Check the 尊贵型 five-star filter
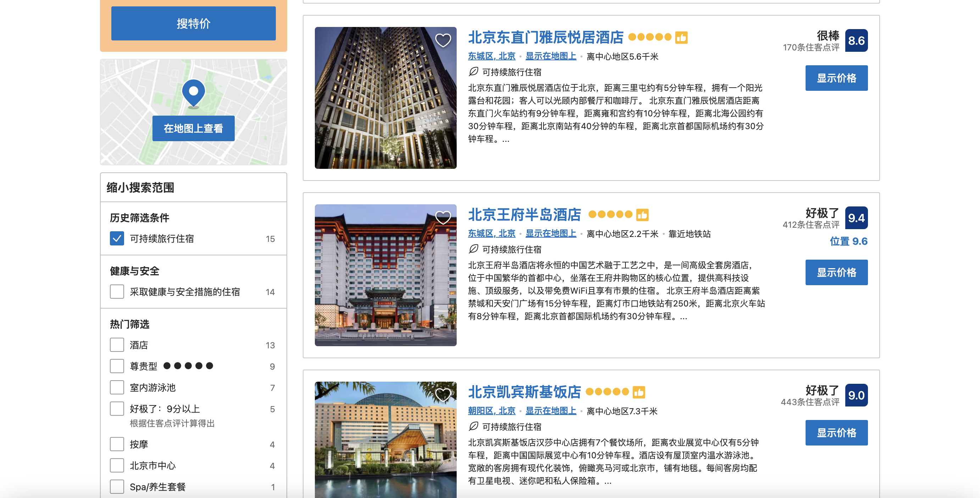This screenshot has height=498, width=980. tap(117, 366)
